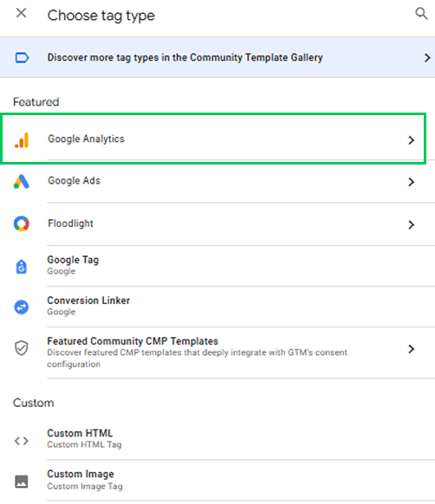Choose the Custom HTML tag type
The image size is (435, 504).
217,439
